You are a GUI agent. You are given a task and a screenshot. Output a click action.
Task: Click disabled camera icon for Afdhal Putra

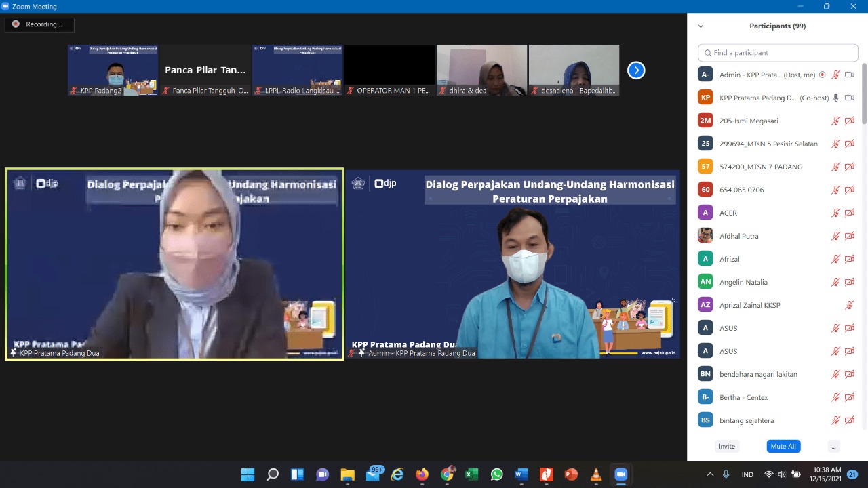pos(849,236)
